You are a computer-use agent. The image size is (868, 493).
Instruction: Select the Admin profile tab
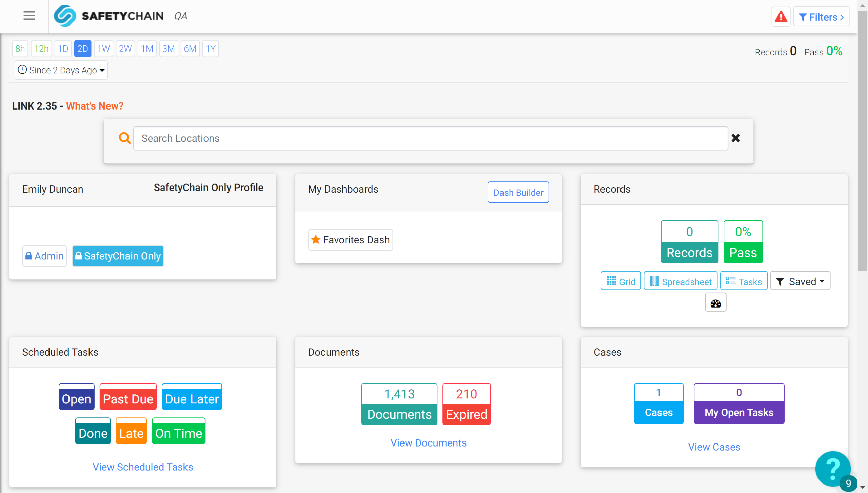44,256
